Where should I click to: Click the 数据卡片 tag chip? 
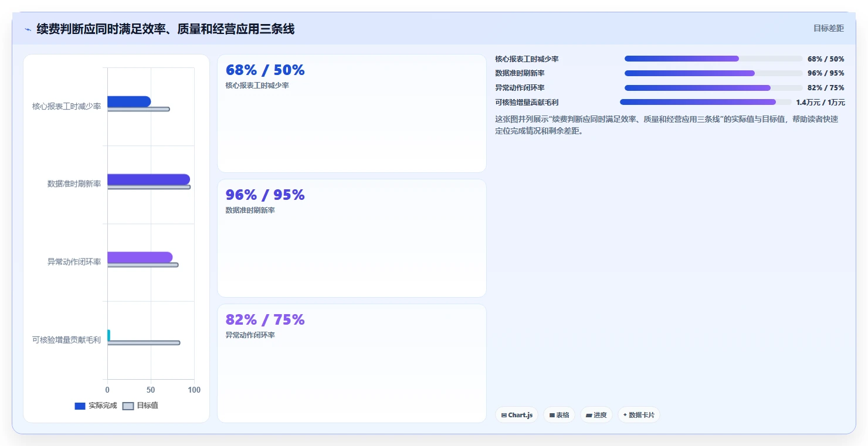[639, 415]
